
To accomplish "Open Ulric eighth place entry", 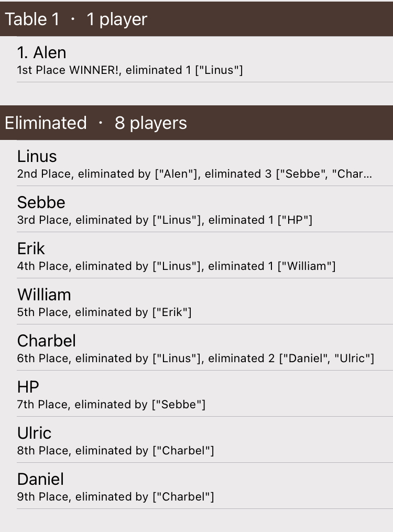I will coord(196,440).
